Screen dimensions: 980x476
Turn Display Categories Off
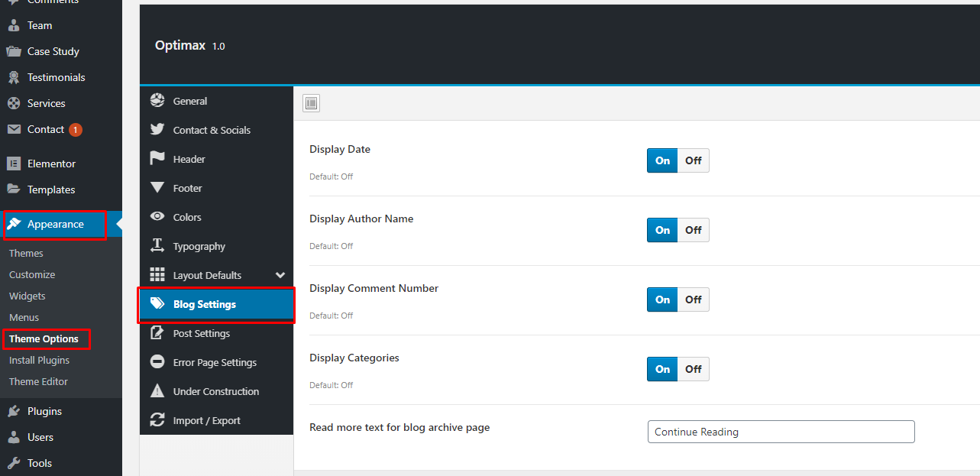[x=694, y=369]
